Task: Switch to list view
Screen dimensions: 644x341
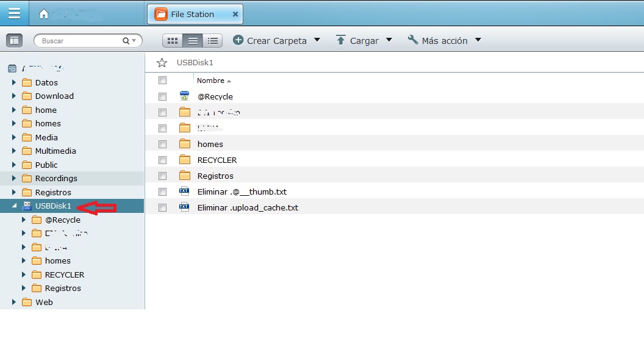Action: [193, 41]
